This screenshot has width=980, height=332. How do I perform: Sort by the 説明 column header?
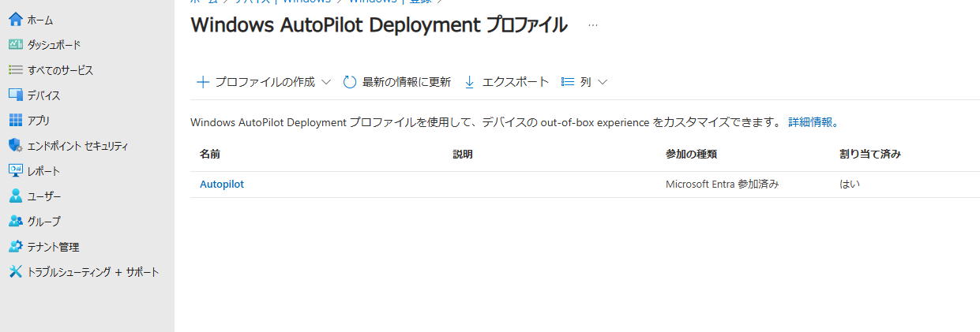coord(463,154)
